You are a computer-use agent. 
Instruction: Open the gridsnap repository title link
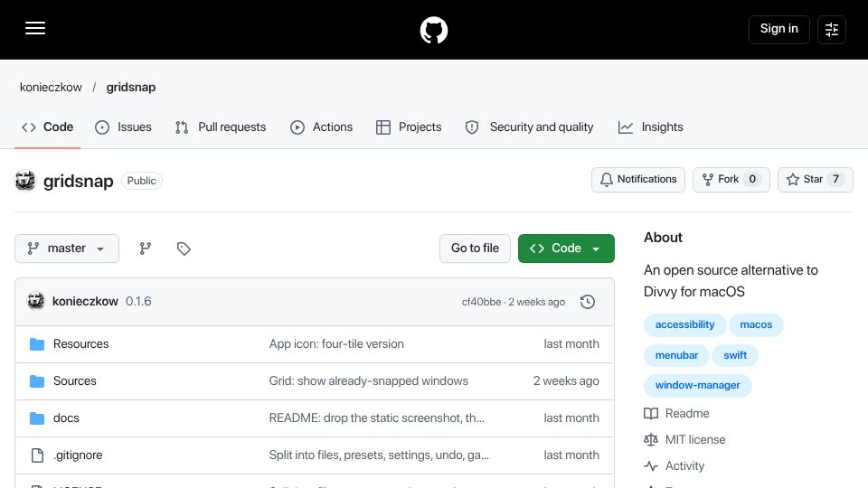(x=78, y=181)
